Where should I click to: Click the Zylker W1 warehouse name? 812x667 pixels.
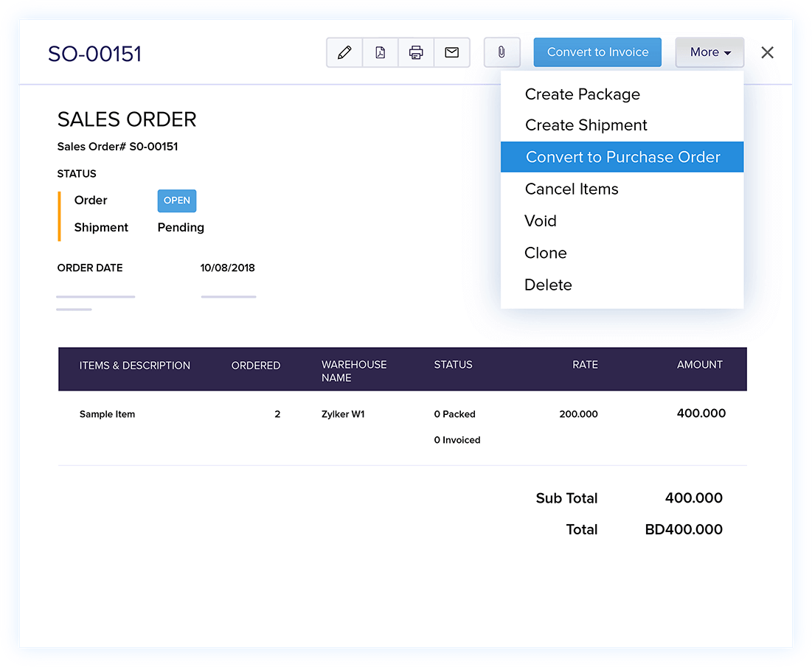click(x=343, y=414)
